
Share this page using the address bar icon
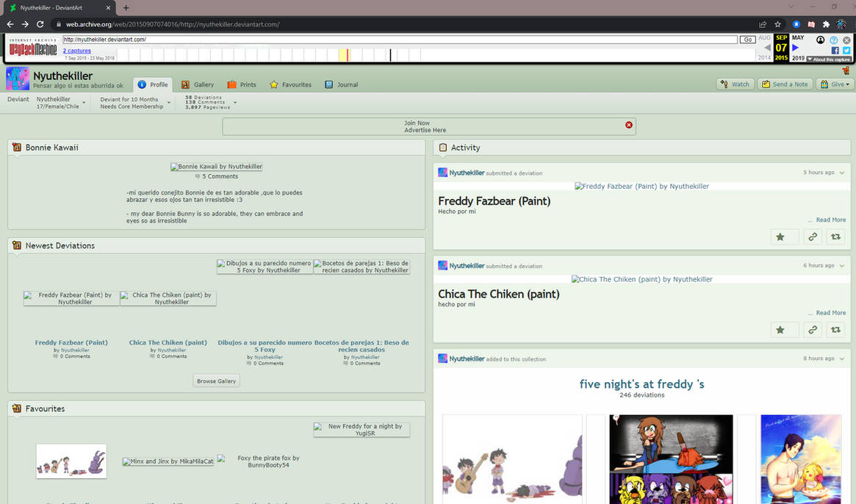[x=762, y=24]
